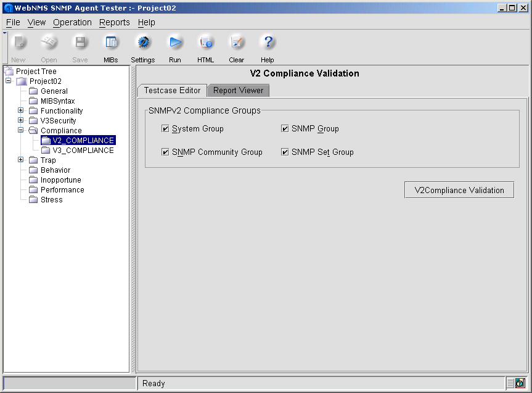This screenshot has height=393, width=532.
Task: Click the New project toolbar icon
Action: point(18,42)
